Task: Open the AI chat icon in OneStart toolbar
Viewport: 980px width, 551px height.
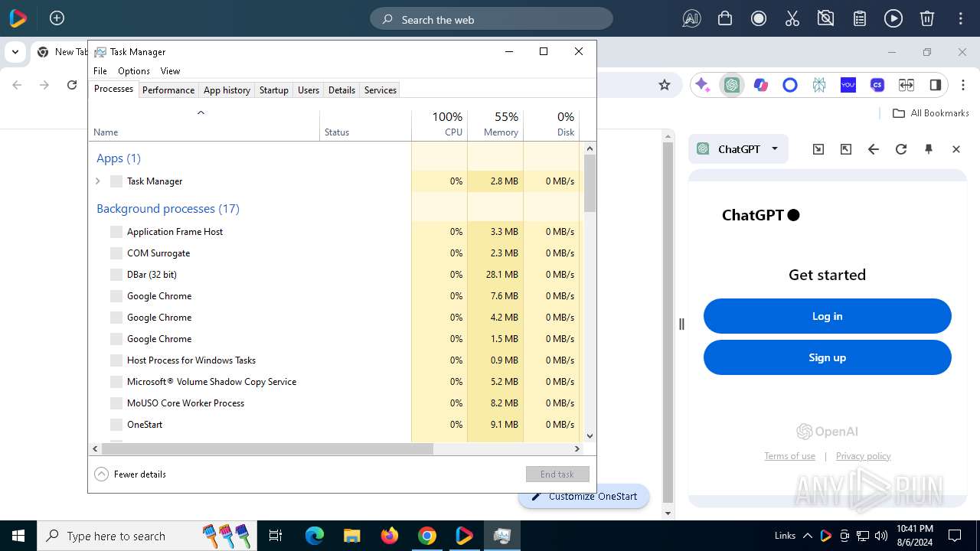Action: (691, 19)
